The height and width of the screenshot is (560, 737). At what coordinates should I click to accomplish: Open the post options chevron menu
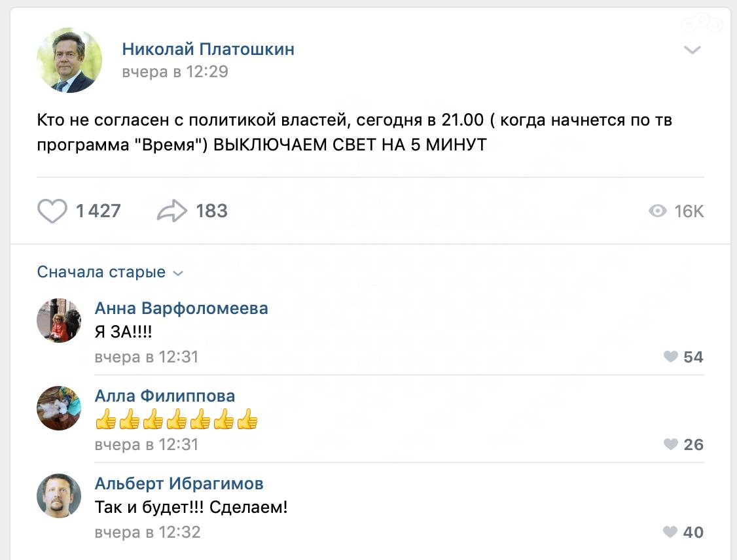(692, 50)
